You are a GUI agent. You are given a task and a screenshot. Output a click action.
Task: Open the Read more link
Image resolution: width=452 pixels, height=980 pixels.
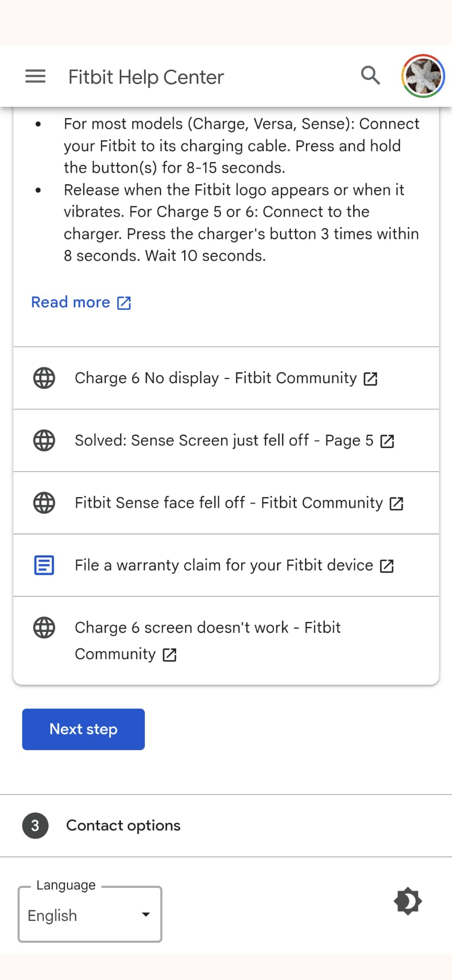[x=71, y=303]
